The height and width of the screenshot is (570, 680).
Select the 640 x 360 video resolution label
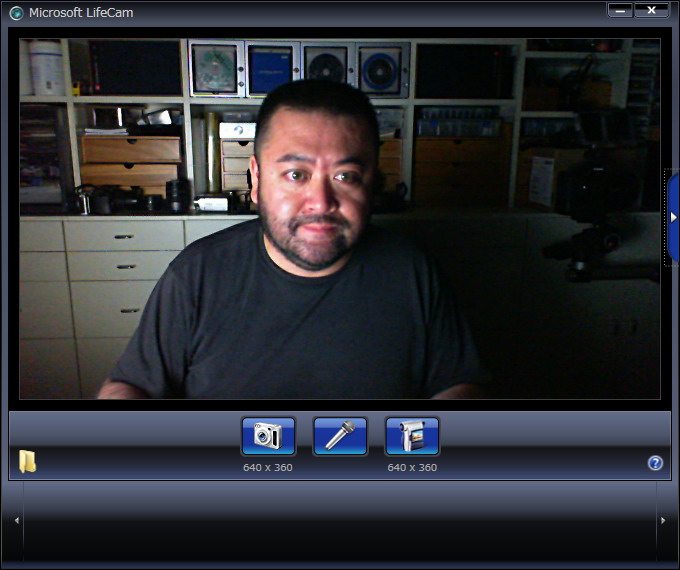click(412, 468)
